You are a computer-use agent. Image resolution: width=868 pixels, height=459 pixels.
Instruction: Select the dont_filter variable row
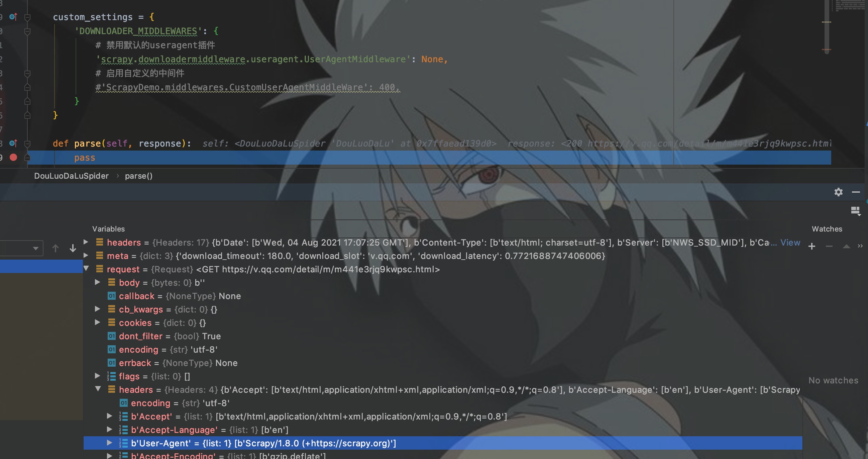(x=443, y=336)
